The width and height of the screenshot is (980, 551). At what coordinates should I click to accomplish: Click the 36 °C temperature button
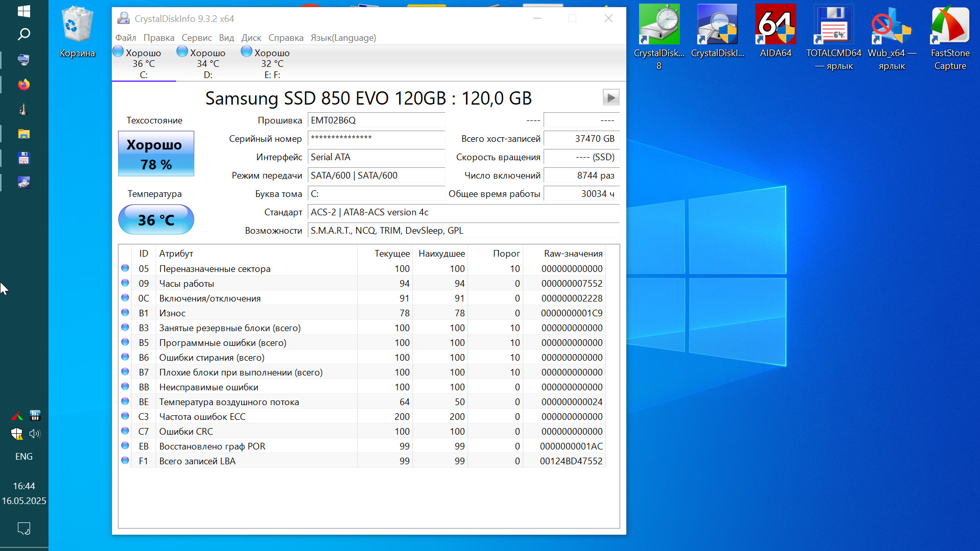click(156, 220)
